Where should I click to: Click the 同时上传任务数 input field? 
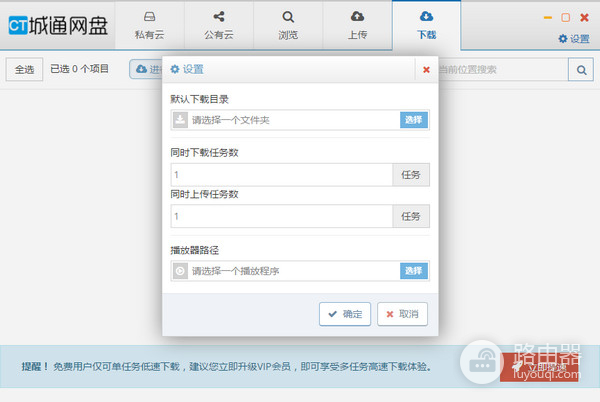282,216
